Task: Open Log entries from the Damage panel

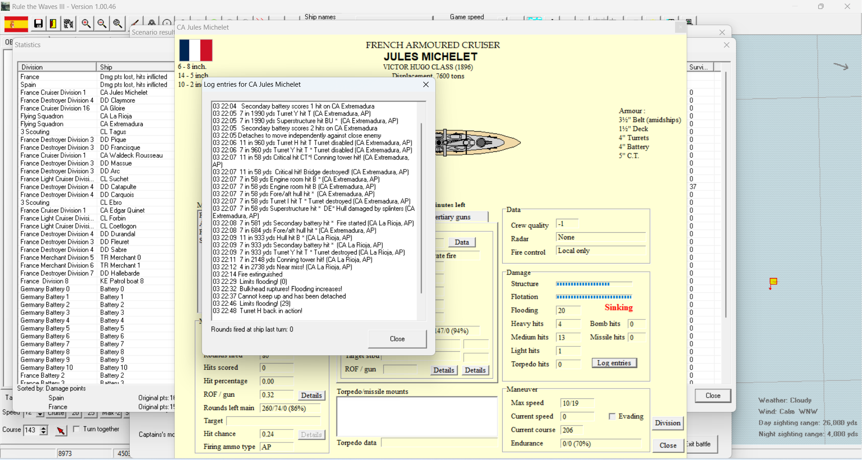Action: coord(614,363)
